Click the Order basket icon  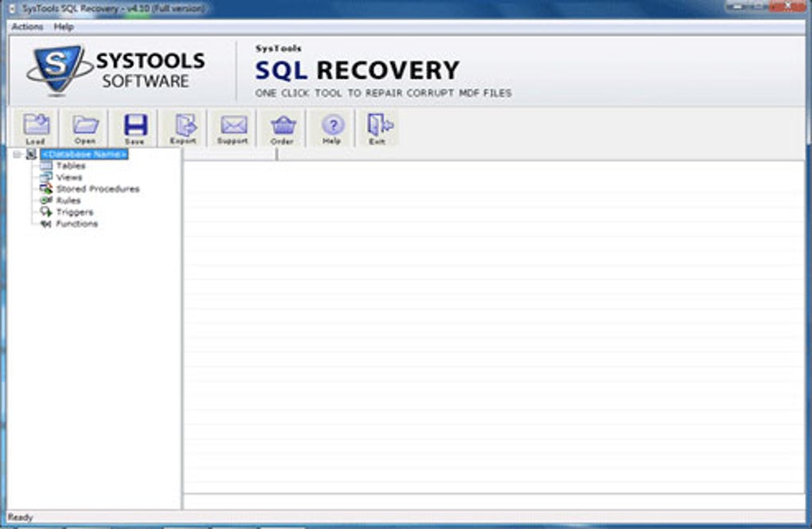point(283,128)
